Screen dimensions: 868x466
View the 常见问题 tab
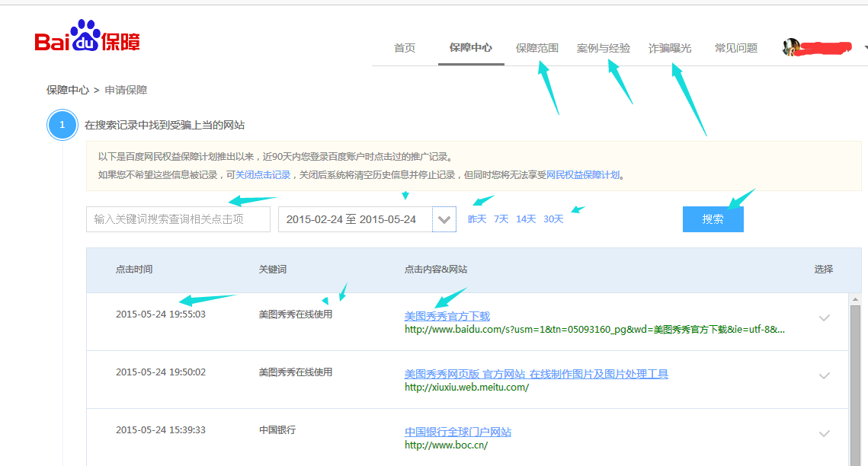click(x=736, y=48)
